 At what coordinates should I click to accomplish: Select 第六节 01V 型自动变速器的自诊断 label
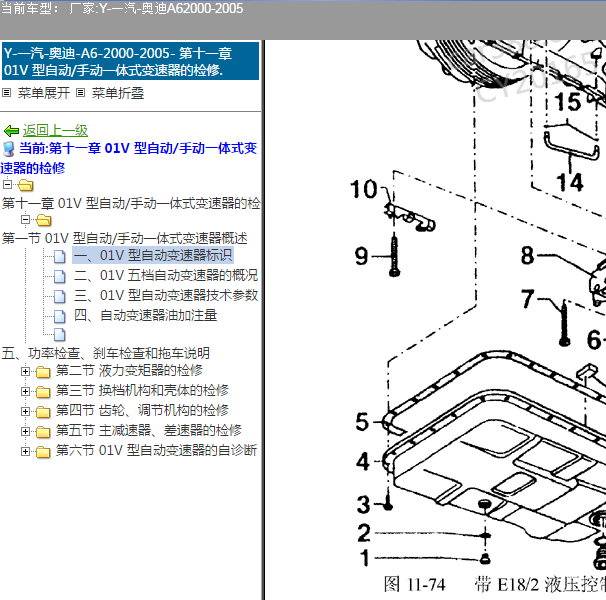pos(156,450)
